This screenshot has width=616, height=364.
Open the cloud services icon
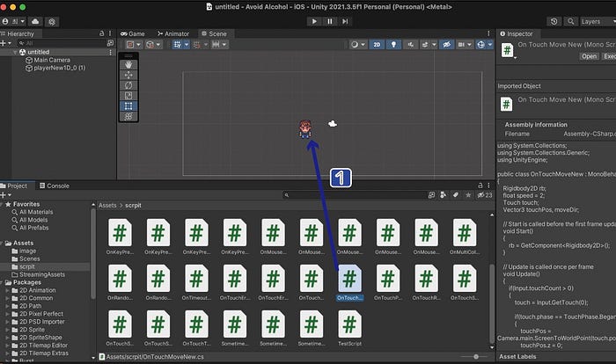click(35, 21)
